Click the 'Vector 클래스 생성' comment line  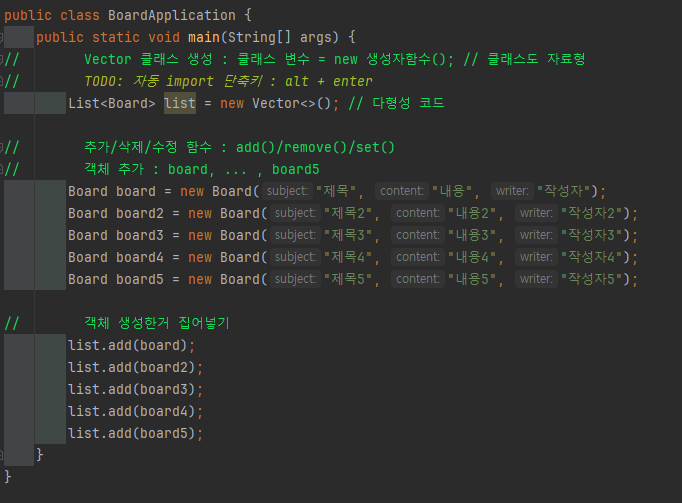click(334, 59)
